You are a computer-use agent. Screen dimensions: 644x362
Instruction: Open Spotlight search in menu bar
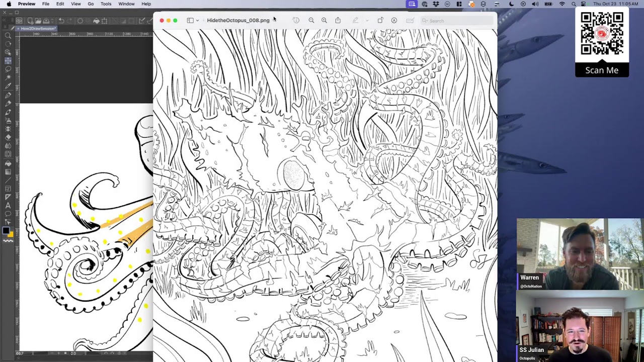point(574,4)
